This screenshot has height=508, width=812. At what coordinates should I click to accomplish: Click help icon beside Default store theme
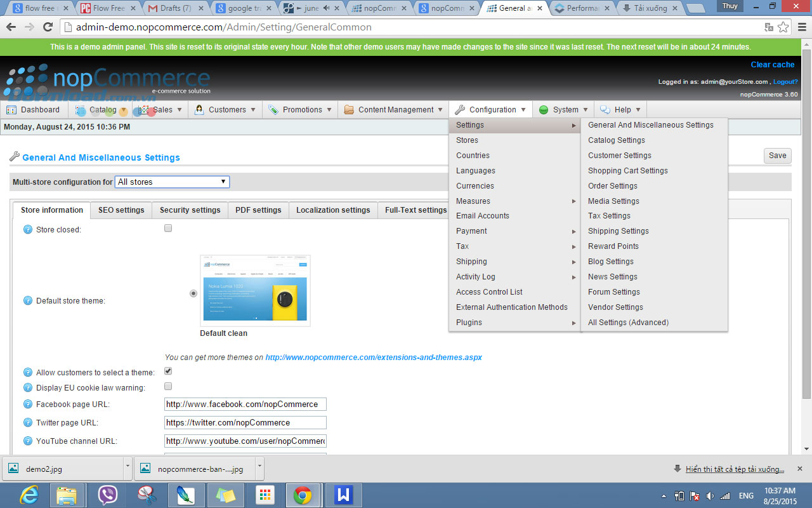point(28,301)
